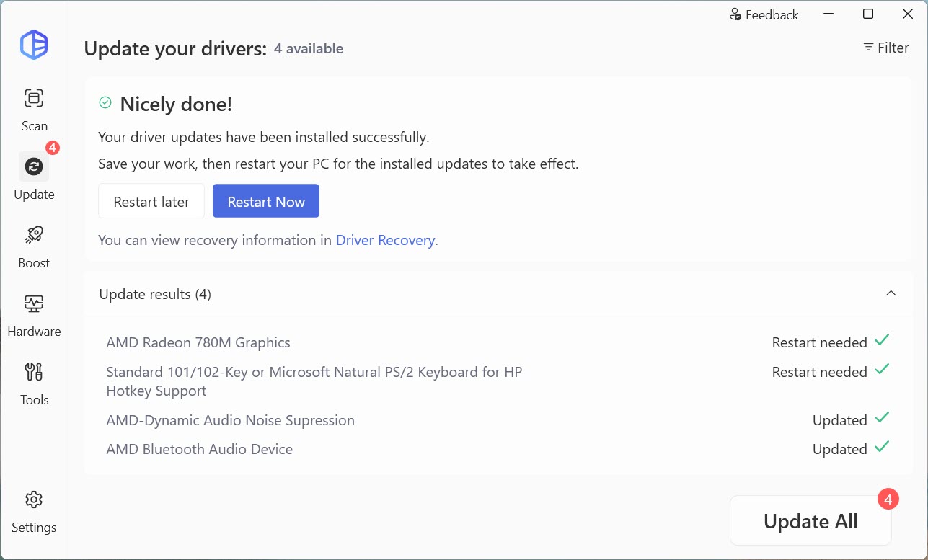Click the checkmark beside AMD-Dynamic Audio Noise Supression

coord(882,418)
